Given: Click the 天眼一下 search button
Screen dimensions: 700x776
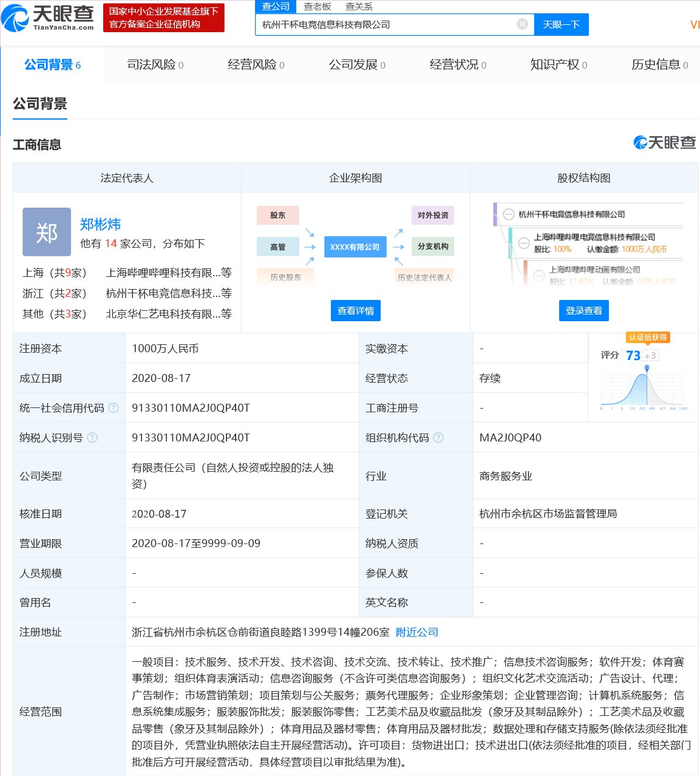Looking at the screenshot, I should (561, 24).
